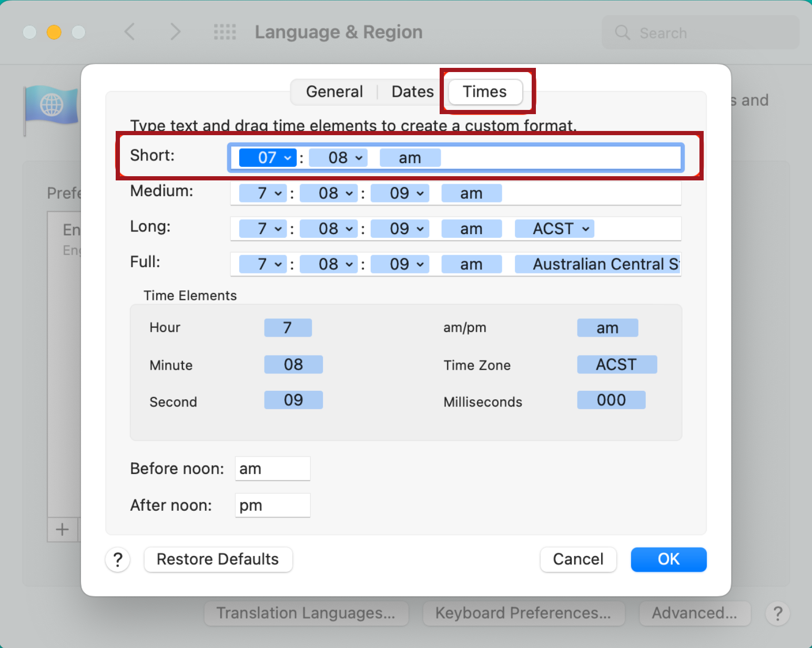Select the am/pm element token
The height and width of the screenshot is (648, 812).
(x=607, y=328)
